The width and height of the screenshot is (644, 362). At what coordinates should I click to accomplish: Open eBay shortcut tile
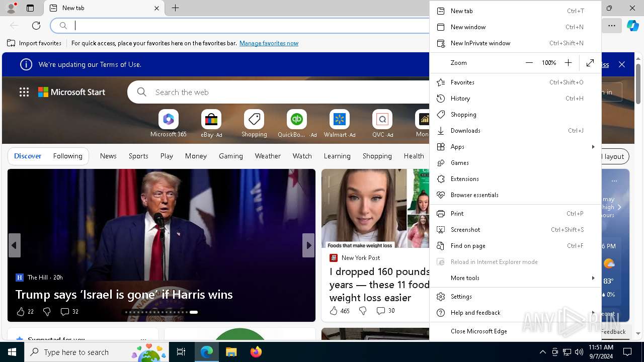211,124
